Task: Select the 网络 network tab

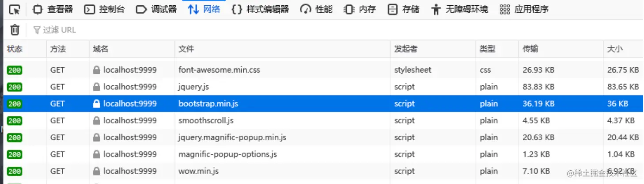Action: [204, 9]
